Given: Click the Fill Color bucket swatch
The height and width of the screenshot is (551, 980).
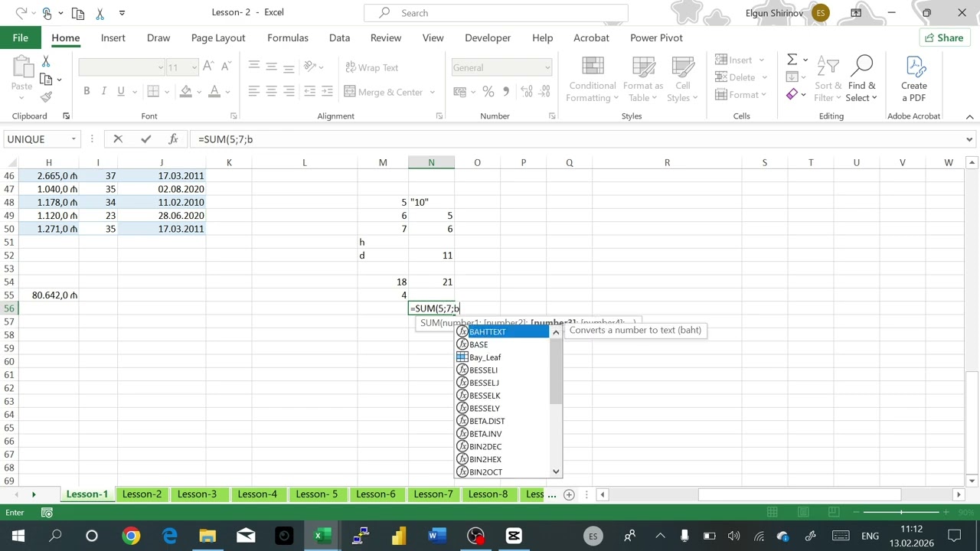Looking at the screenshot, I should (x=186, y=92).
